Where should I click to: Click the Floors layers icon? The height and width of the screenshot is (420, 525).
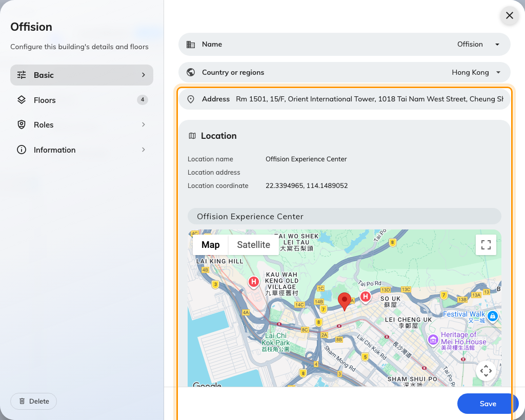point(22,100)
